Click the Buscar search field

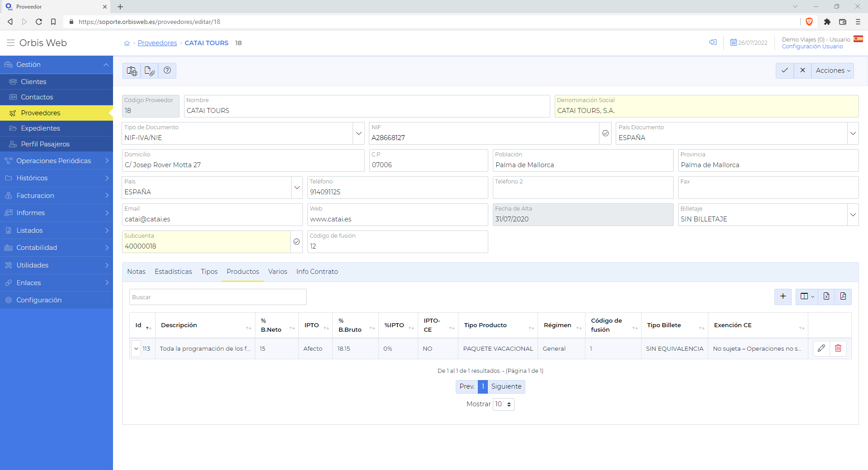(218, 297)
